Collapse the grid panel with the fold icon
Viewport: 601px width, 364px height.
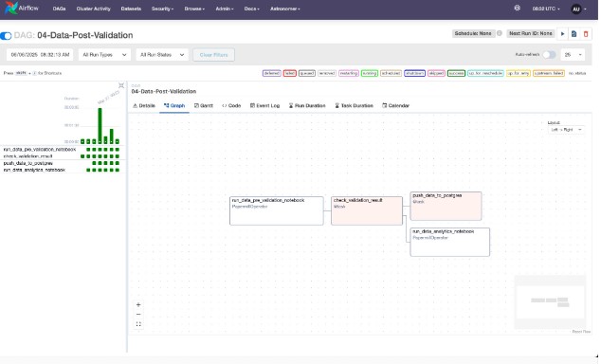[121, 85]
